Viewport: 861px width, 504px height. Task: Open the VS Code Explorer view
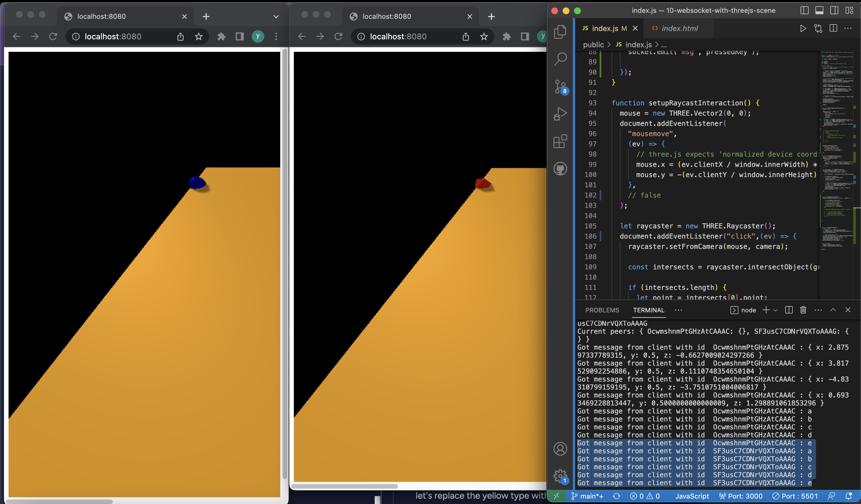560,32
